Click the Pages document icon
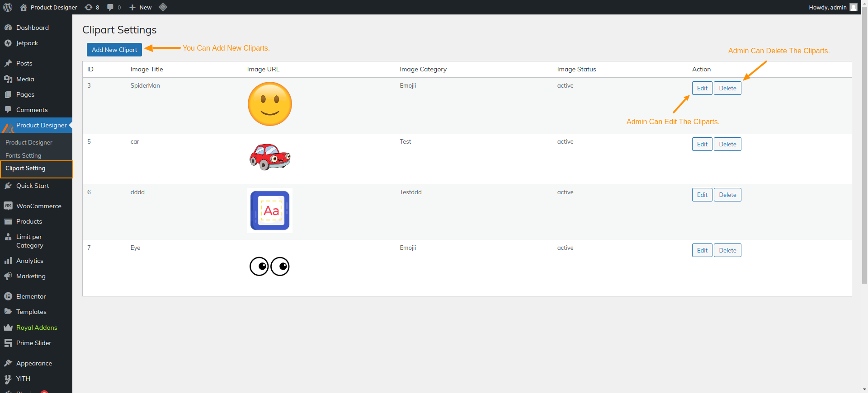 8,94
